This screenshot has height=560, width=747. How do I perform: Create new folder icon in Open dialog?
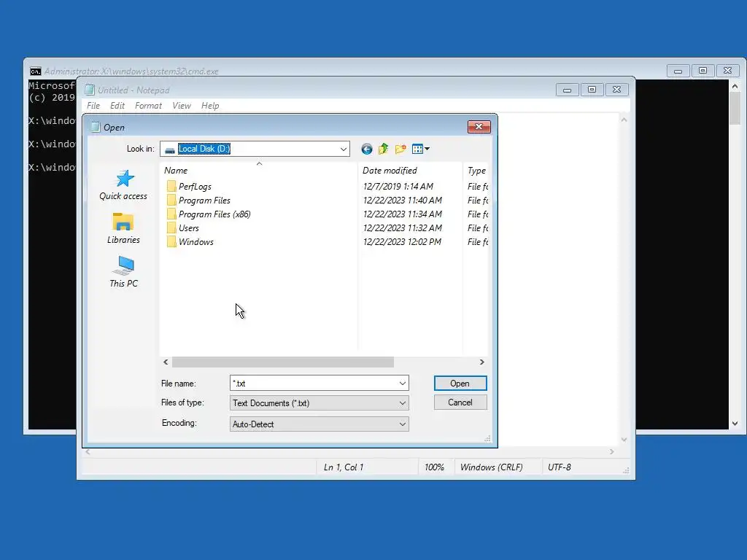(400, 149)
